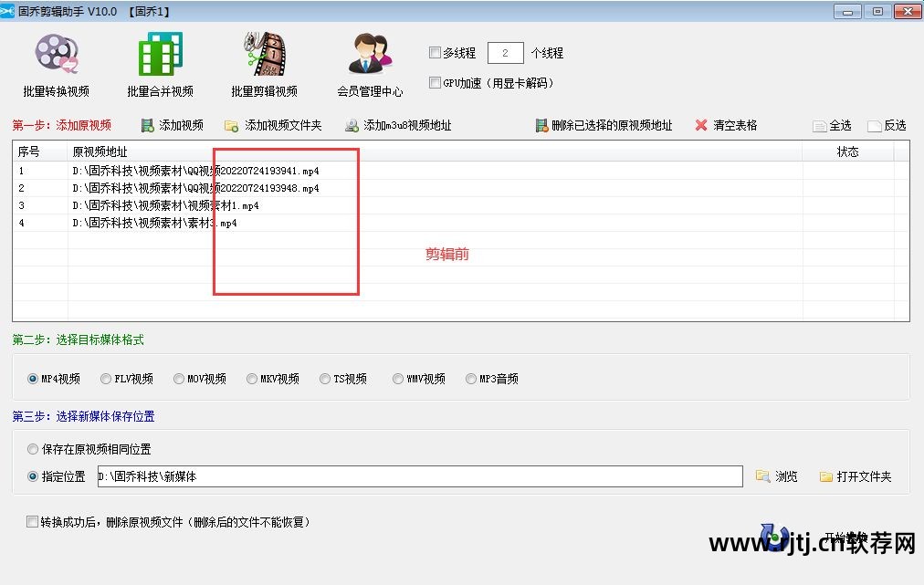
Task: Select the MOV视频 format option
Action: 179,379
